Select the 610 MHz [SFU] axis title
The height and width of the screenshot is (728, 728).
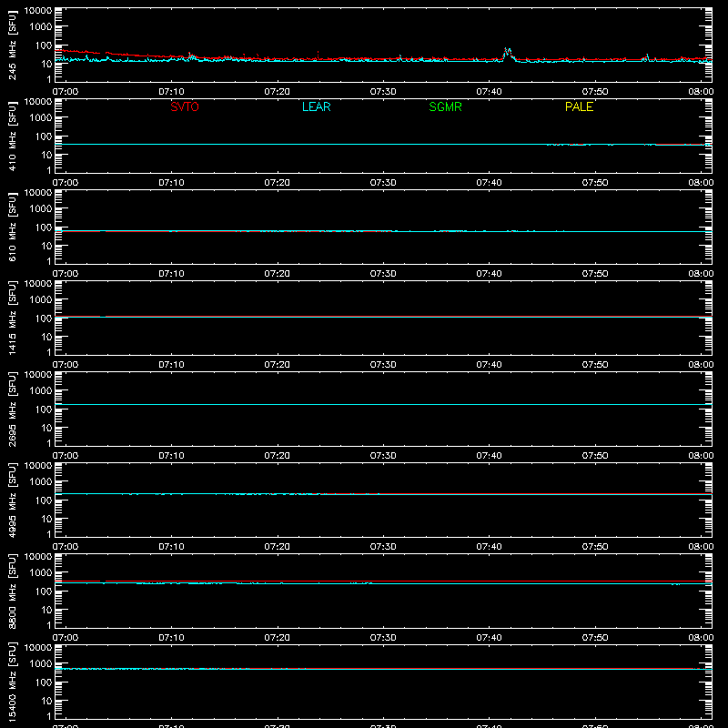pos(13,227)
